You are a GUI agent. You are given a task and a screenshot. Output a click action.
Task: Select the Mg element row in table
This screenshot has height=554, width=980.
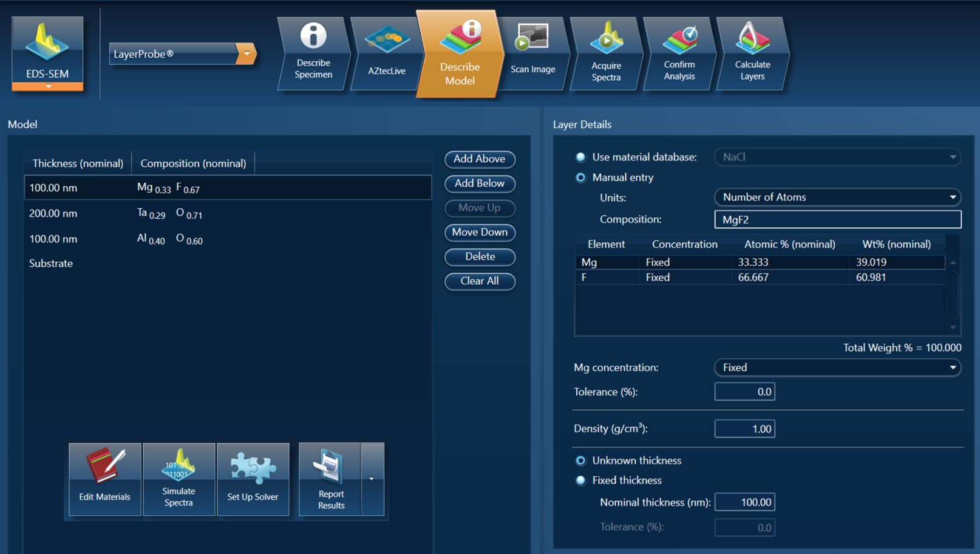[760, 262]
